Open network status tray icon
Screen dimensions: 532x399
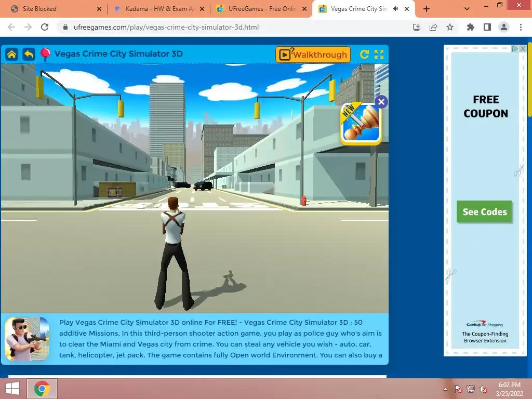(471, 389)
